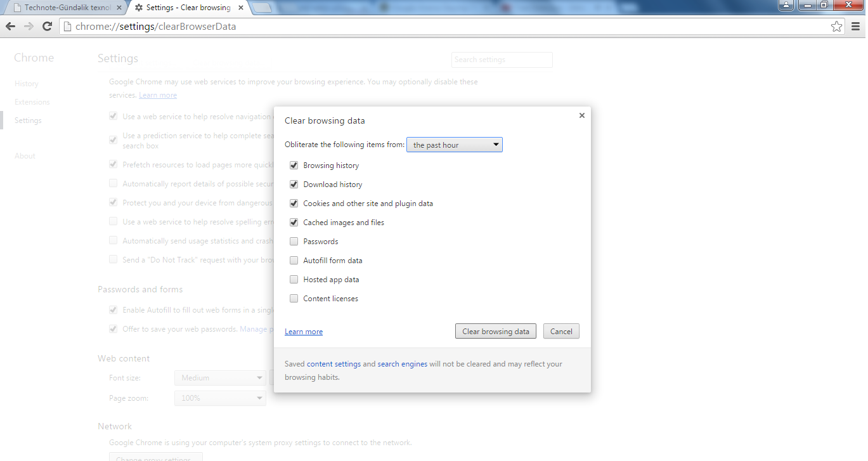Open the 'the past hour' time range dropdown

(x=455, y=145)
